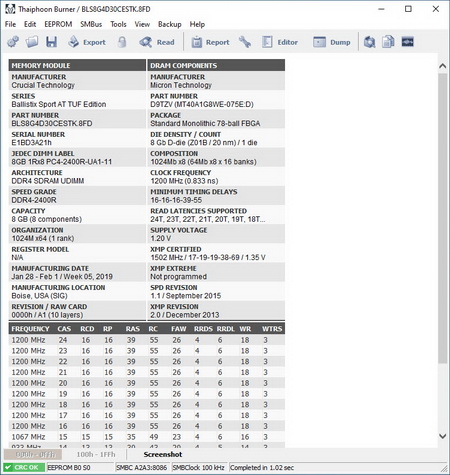
Task: Click the scrollbar up arrow
Action: (x=443, y=66)
